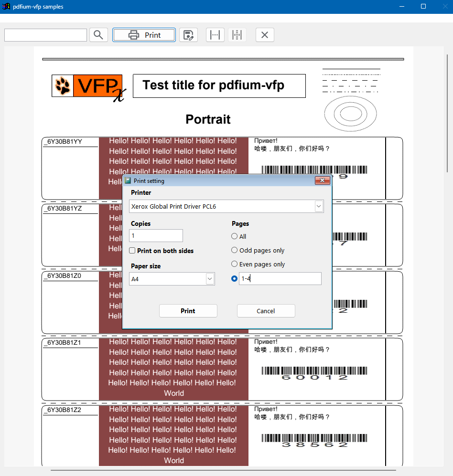This screenshot has height=476, width=453.
Task: Click the Print setting dialog icon
Action: point(128,180)
